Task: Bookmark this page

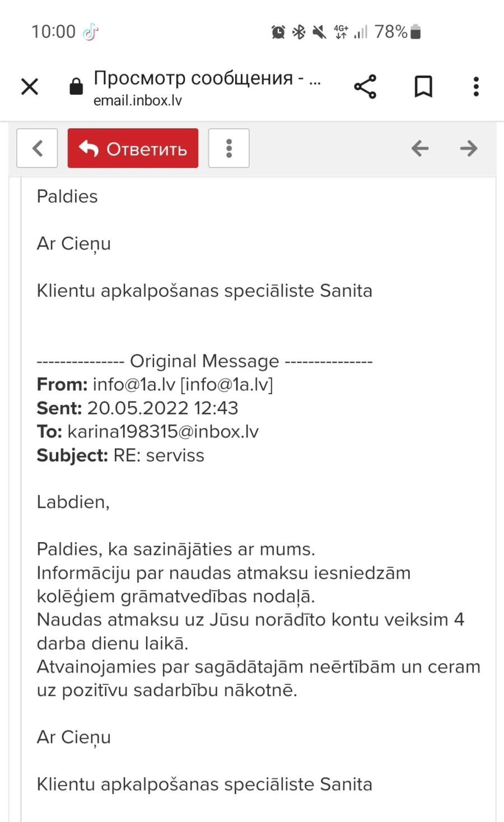Action: coord(423,87)
